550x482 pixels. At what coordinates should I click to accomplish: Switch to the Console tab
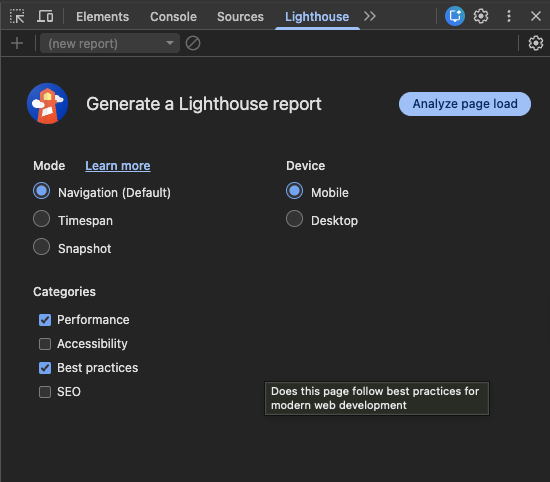pos(173,16)
